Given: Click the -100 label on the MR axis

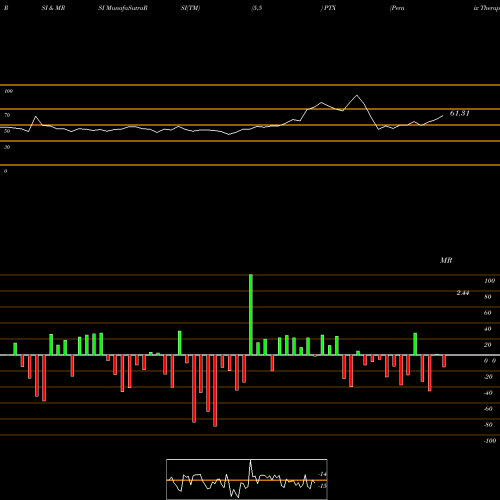Looking at the screenshot, I should click(490, 441).
